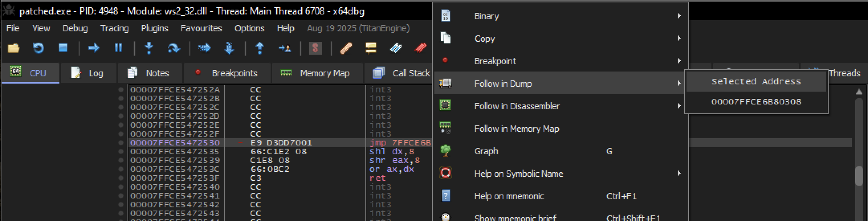
Task: Toggle breakpoint dot beside address 00007FFCE5472535
Action: coord(120,151)
